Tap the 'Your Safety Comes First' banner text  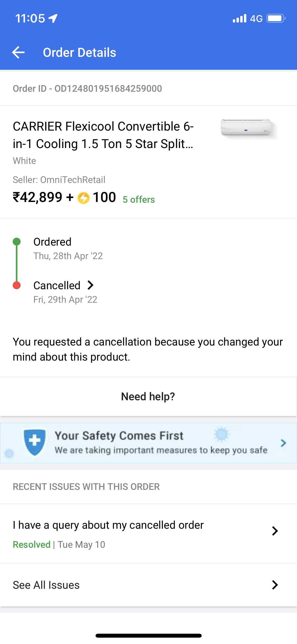pos(119,436)
